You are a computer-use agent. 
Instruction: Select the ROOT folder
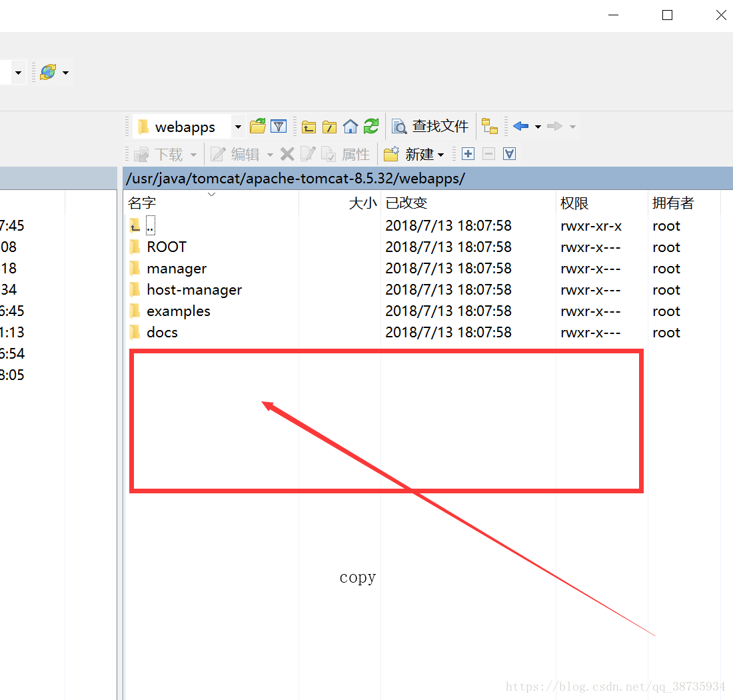[x=166, y=247]
